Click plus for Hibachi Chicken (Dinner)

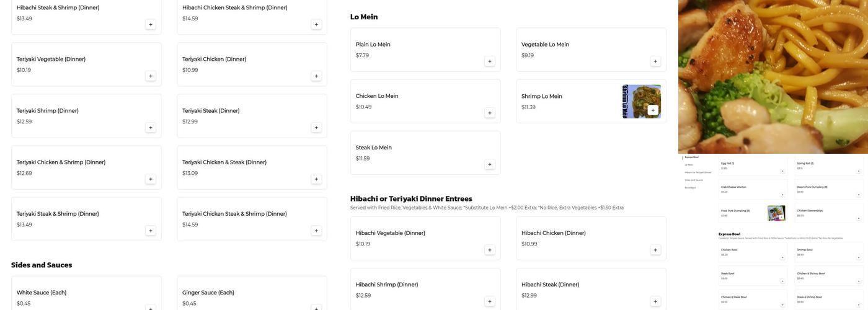[x=655, y=250]
